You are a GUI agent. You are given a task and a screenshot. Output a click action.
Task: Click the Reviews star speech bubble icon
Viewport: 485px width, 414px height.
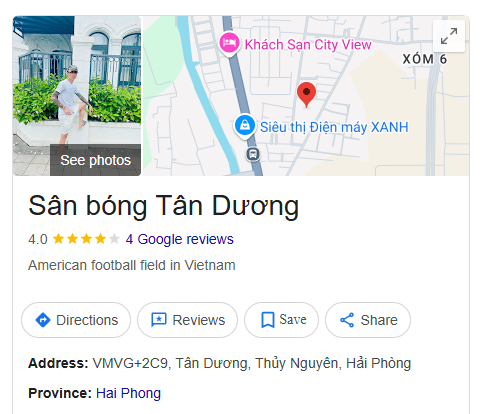click(x=159, y=320)
